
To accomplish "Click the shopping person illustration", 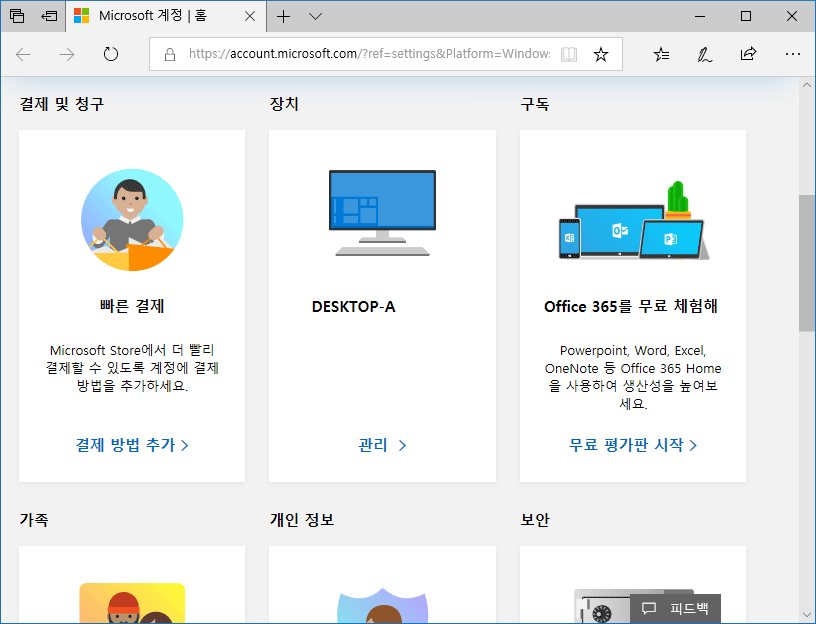I will (x=132, y=220).
